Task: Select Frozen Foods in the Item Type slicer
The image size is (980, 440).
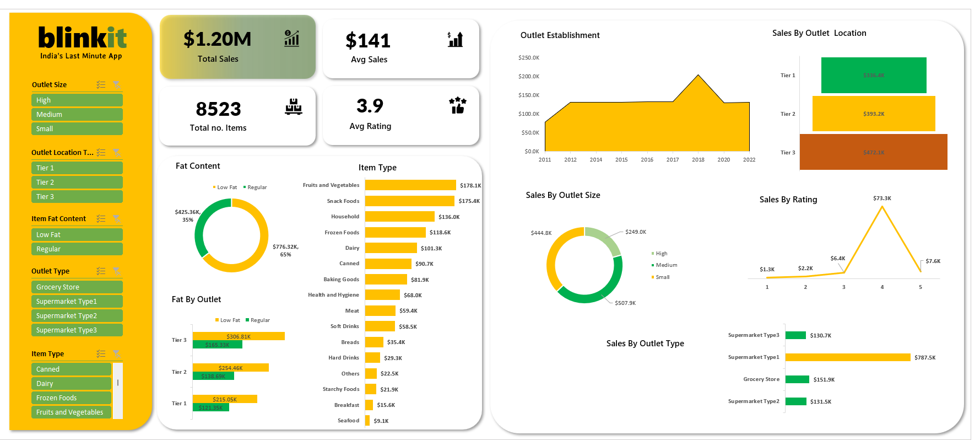Action: [71, 398]
